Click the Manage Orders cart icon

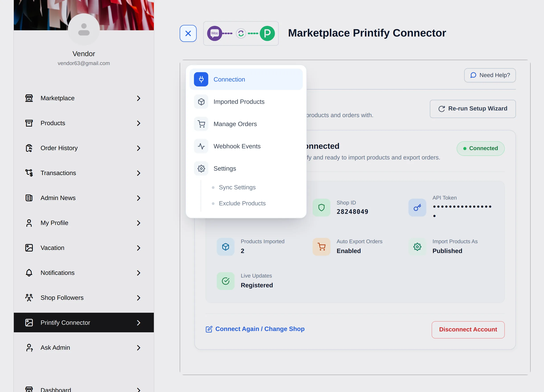(x=201, y=124)
